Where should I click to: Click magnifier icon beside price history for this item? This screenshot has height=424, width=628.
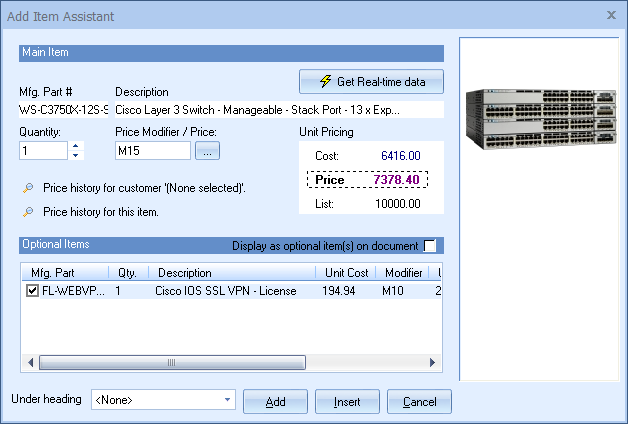28,212
